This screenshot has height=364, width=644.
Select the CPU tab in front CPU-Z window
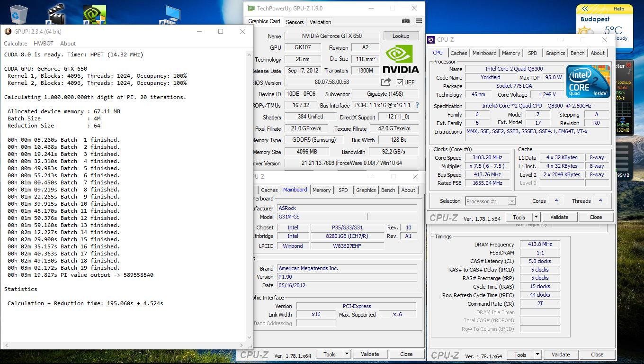point(438,53)
